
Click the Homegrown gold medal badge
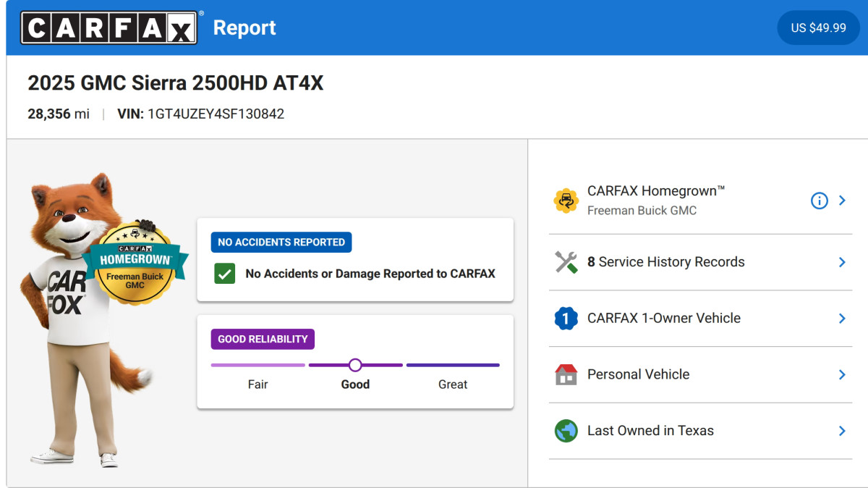tap(135, 262)
